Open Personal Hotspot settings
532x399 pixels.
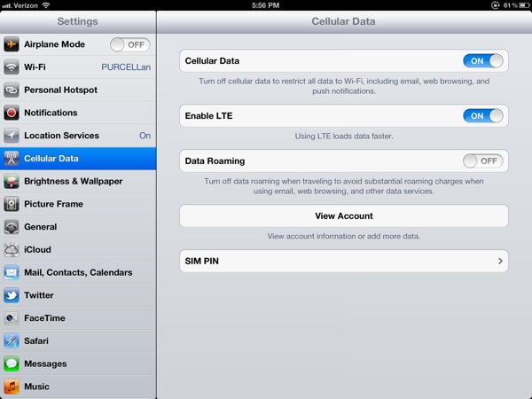pos(78,90)
